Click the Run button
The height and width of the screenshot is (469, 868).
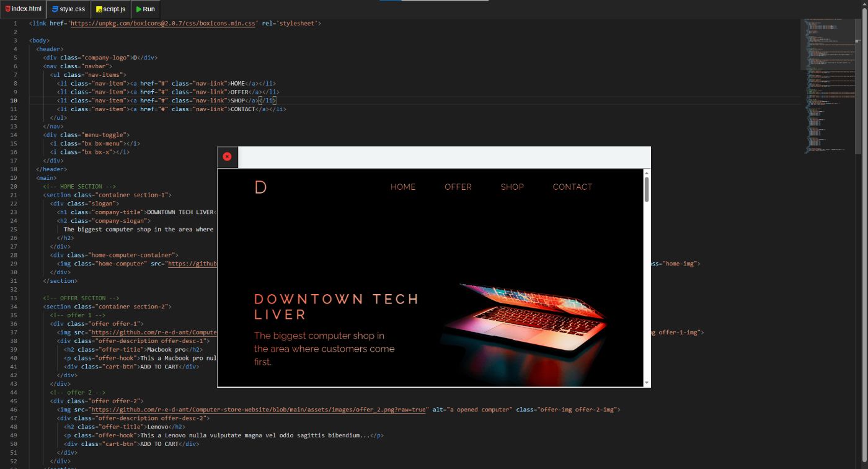[146, 9]
